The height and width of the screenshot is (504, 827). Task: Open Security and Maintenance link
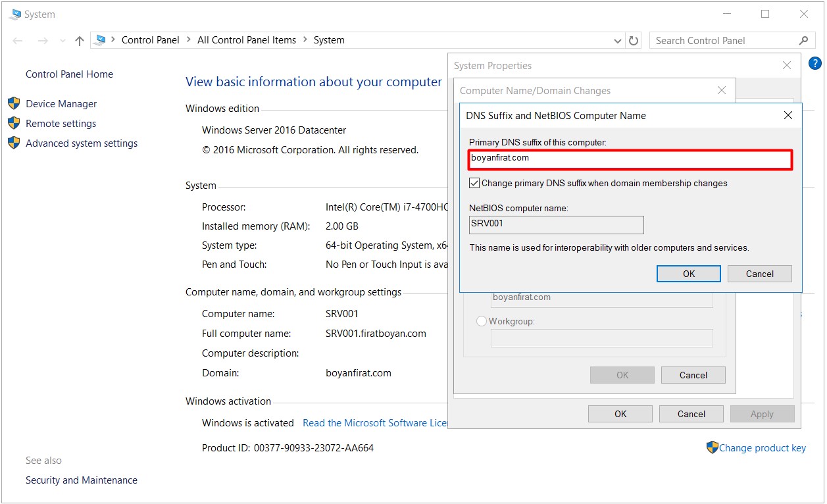click(82, 480)
